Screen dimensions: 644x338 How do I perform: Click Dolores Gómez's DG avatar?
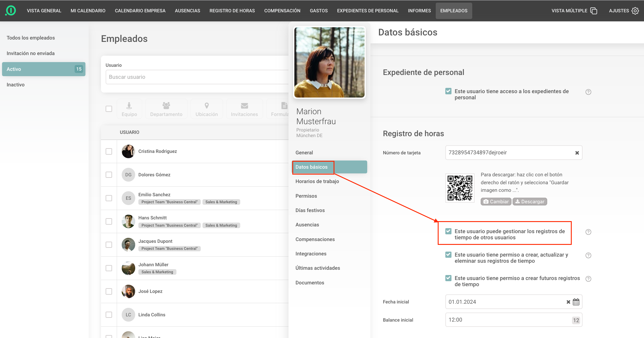[128, 175]
